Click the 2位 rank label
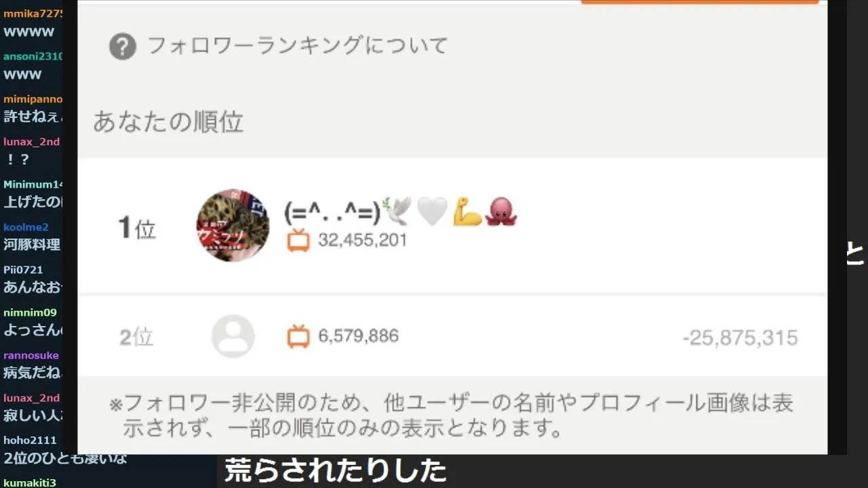 click(x=136, y=337)
